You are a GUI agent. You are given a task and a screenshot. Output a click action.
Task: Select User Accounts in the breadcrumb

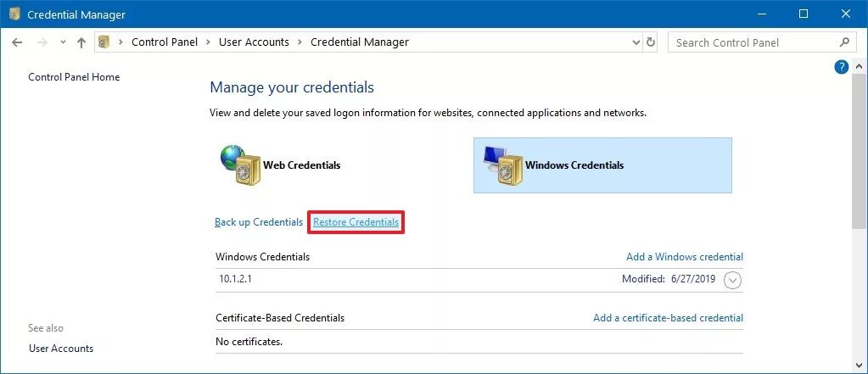coord(254,42)
